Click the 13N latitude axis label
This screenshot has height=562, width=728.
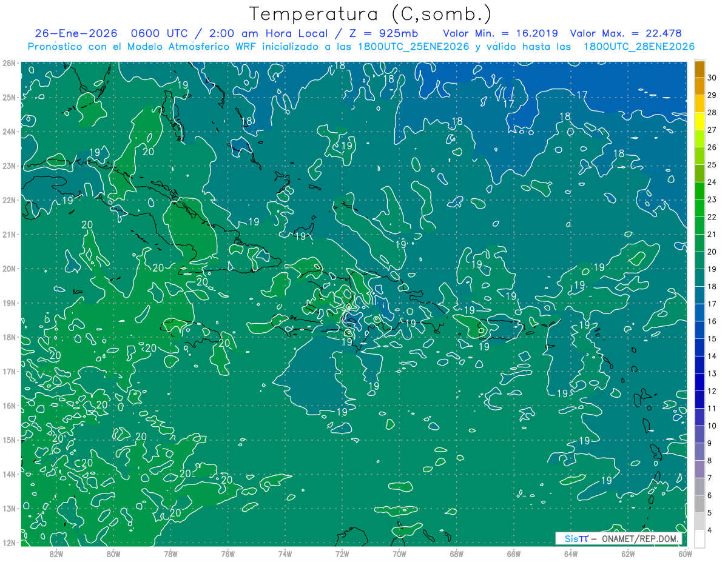(8, 508)
